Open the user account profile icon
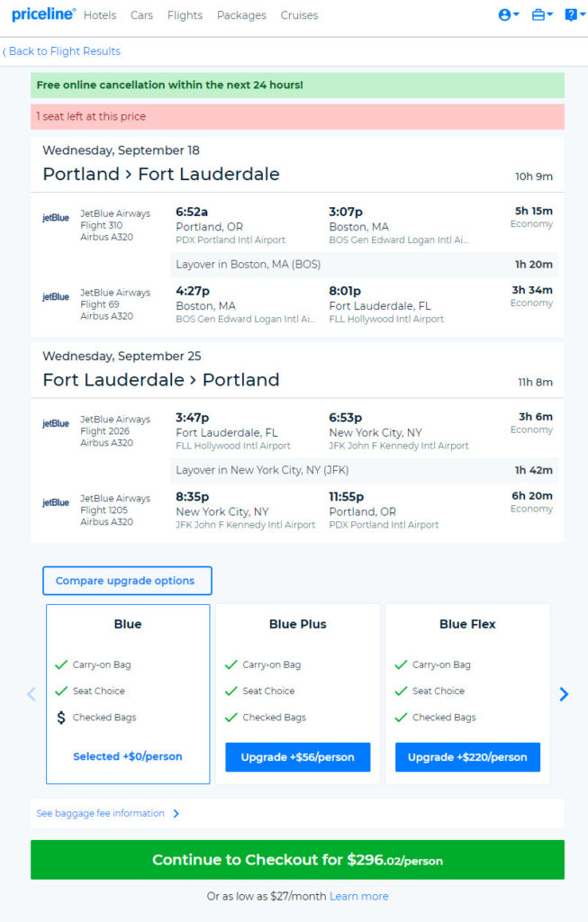Viewport: 588px width, 922px height. 508,15
